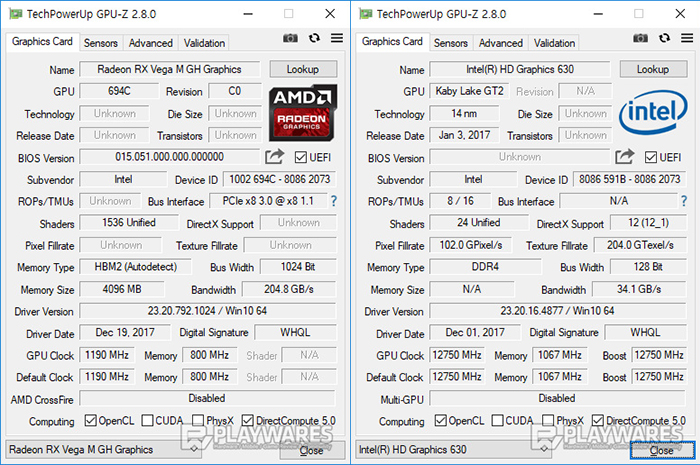Toggle the PhysX checkbox in the Intel window
Image resolution: width=700 pixels, height=465 pixels.
(x=548, y=420)
